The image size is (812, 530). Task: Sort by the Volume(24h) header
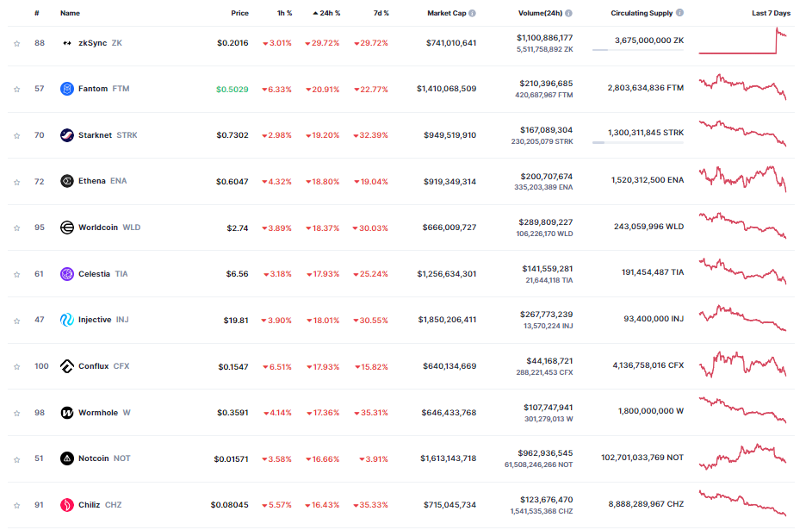540,13
